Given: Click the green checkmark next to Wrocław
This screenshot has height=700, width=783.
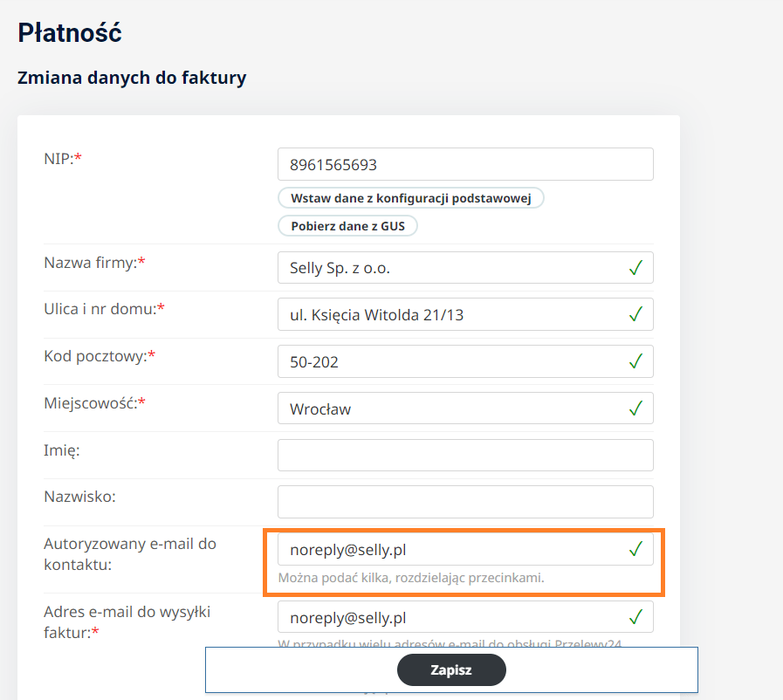Looking at the screenshot, I should 635,408.
